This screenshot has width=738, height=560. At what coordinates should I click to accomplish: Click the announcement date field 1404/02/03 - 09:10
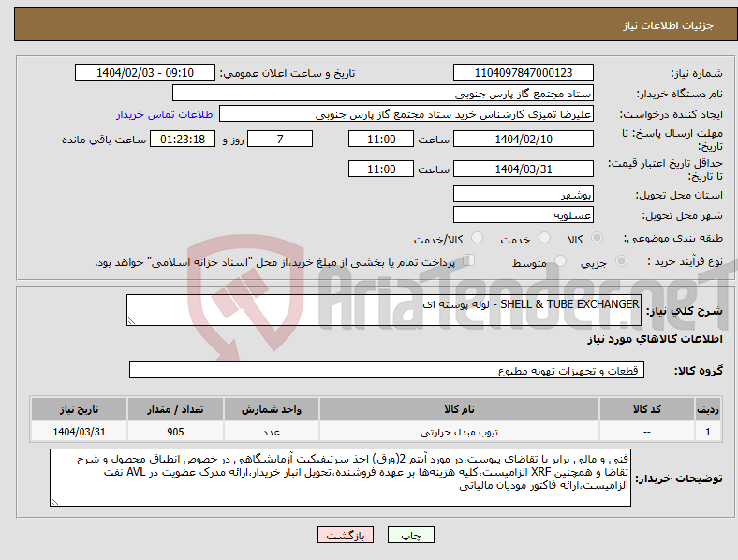(145, 72)
